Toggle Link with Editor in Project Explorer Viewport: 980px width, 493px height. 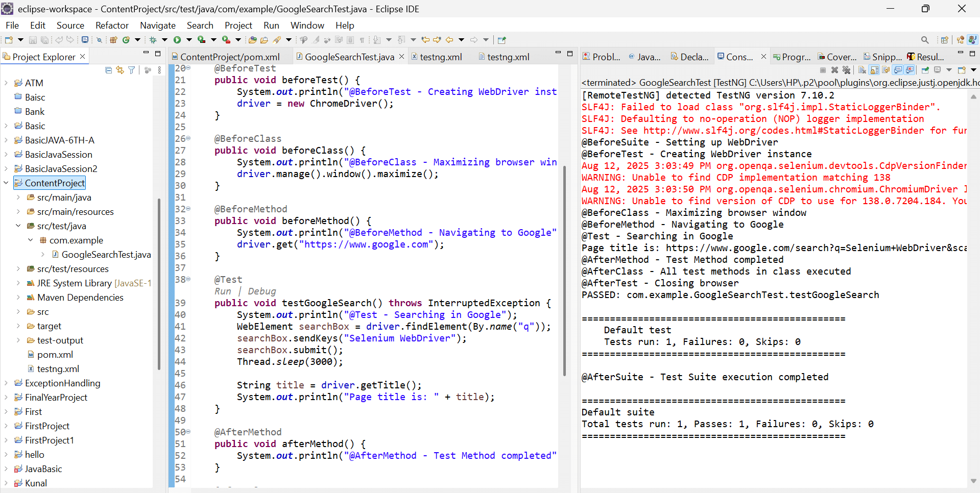(x=120, y=70)
